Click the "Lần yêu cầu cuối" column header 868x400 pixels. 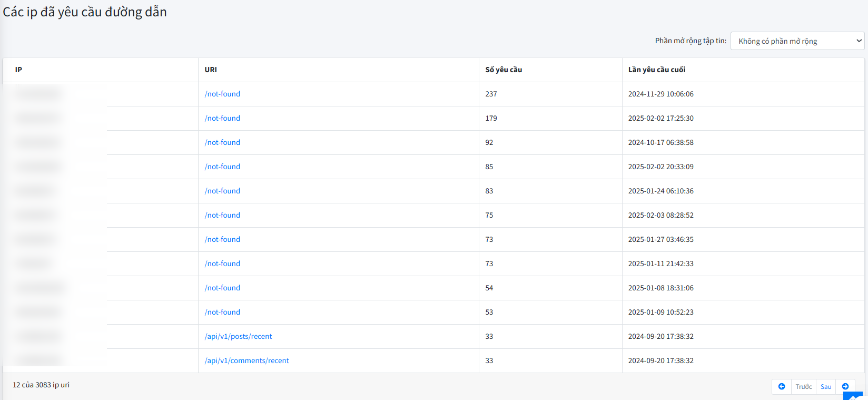pos(656,70)
